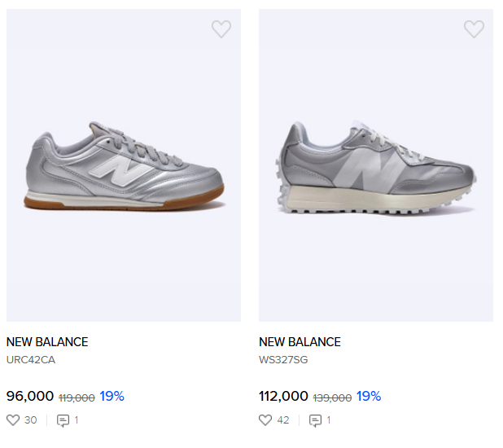Click the 112,000 sale price

point(283,396)
